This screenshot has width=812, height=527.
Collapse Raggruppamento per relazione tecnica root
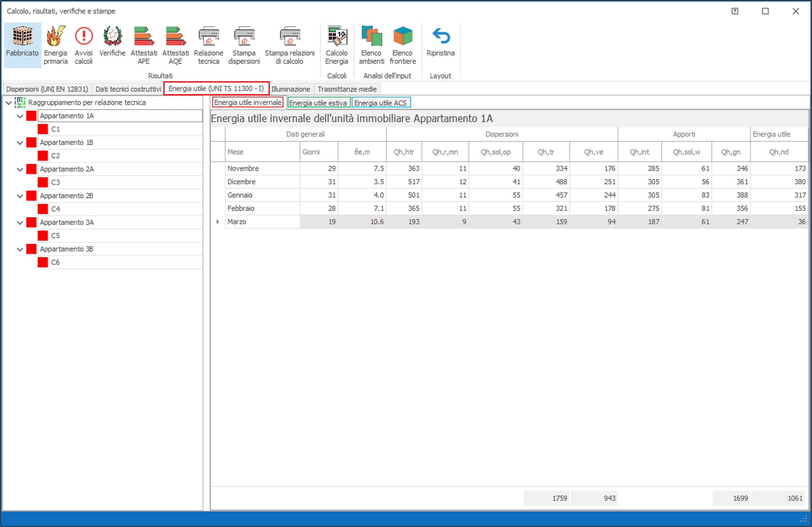[x=9, y=103]
